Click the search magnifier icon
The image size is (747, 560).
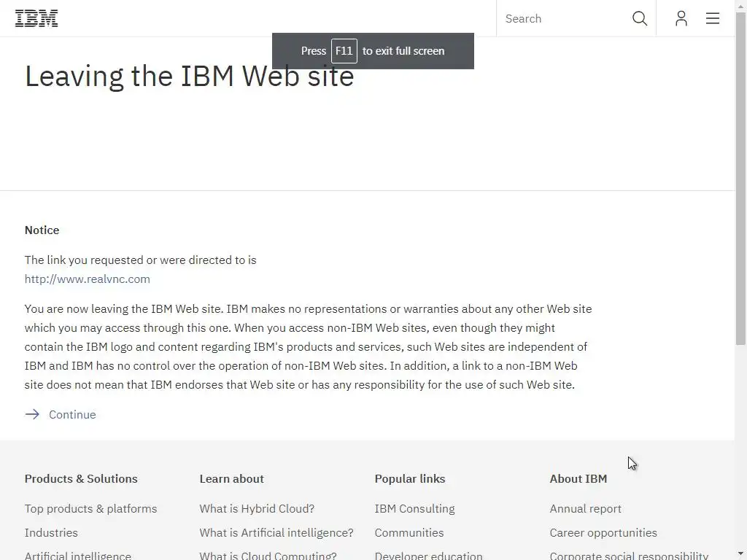point(640,19)
